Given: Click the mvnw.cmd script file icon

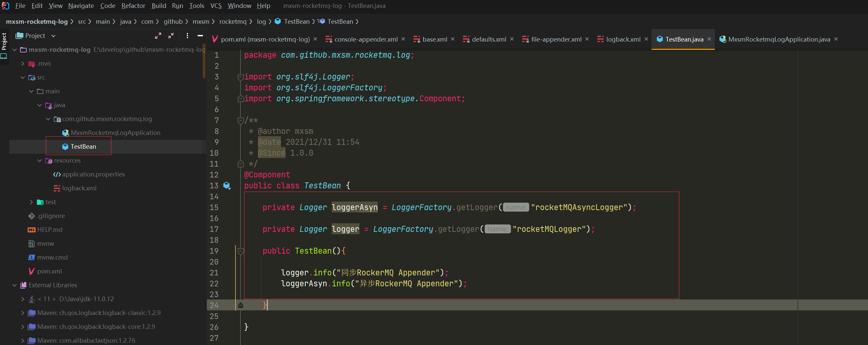Looking at the screenshot, I should 32,257.
